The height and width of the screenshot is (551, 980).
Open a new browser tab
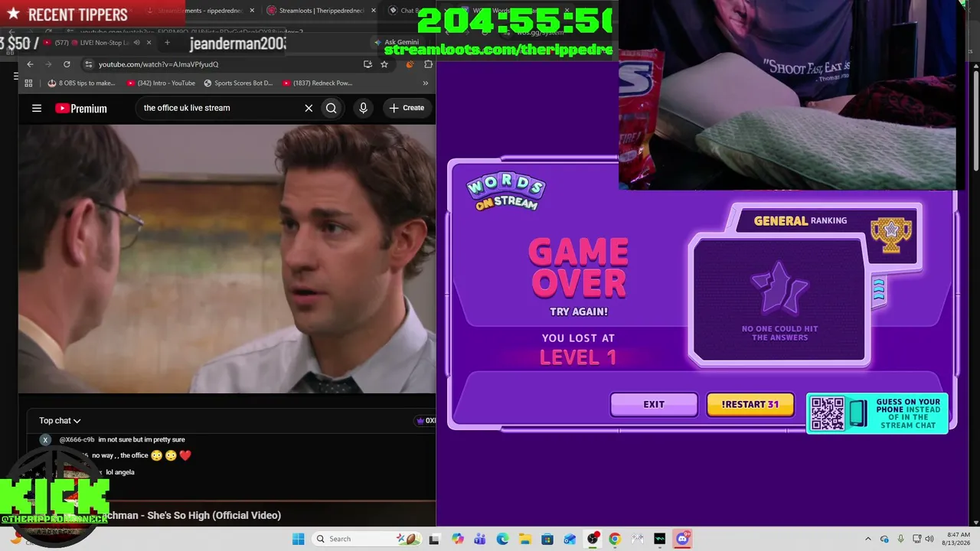tap(167, 42)
